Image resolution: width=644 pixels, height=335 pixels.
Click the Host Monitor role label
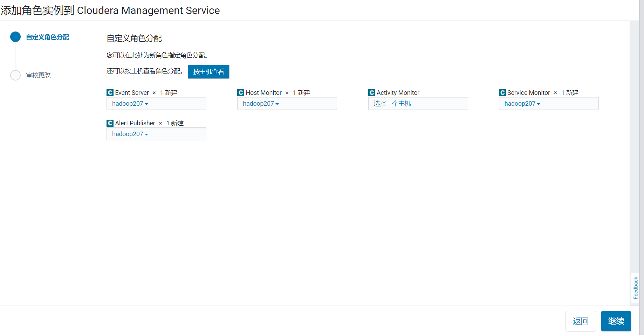pos(264,93)
